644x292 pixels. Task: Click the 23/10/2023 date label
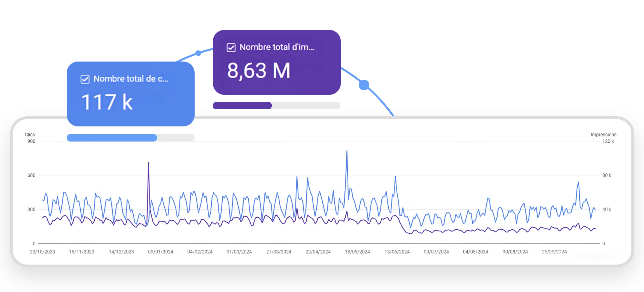point(42,252)
